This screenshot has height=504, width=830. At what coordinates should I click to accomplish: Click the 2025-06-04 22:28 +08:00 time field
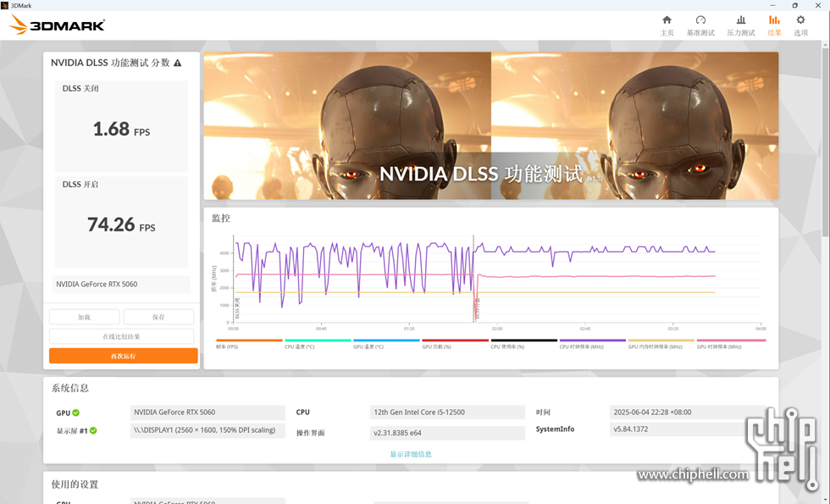[687, 413]
